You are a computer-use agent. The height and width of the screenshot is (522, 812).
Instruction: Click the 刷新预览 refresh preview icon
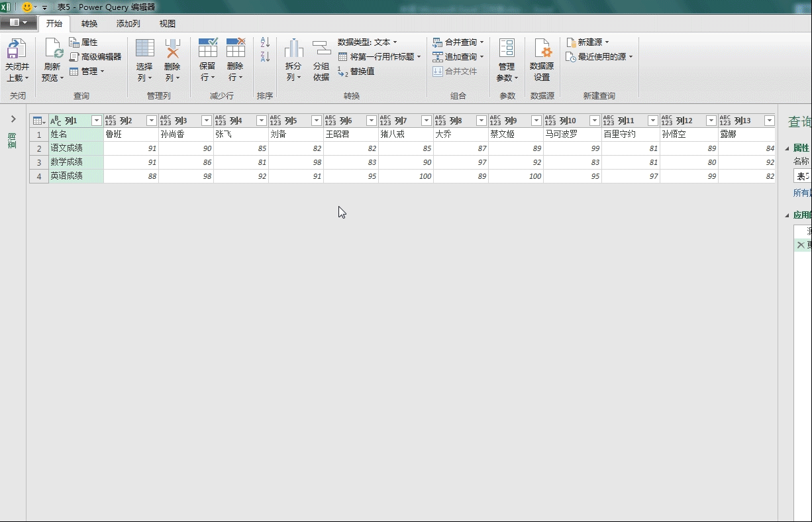[53, 49]
